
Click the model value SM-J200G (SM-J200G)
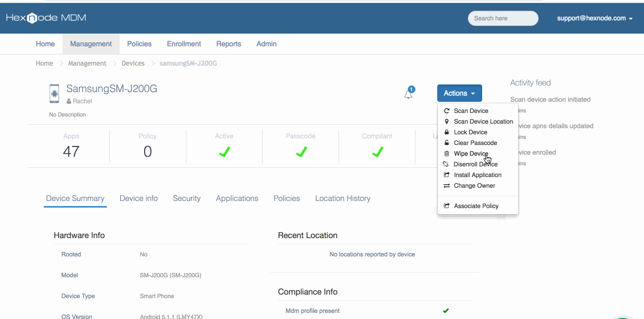click(171, 275)
